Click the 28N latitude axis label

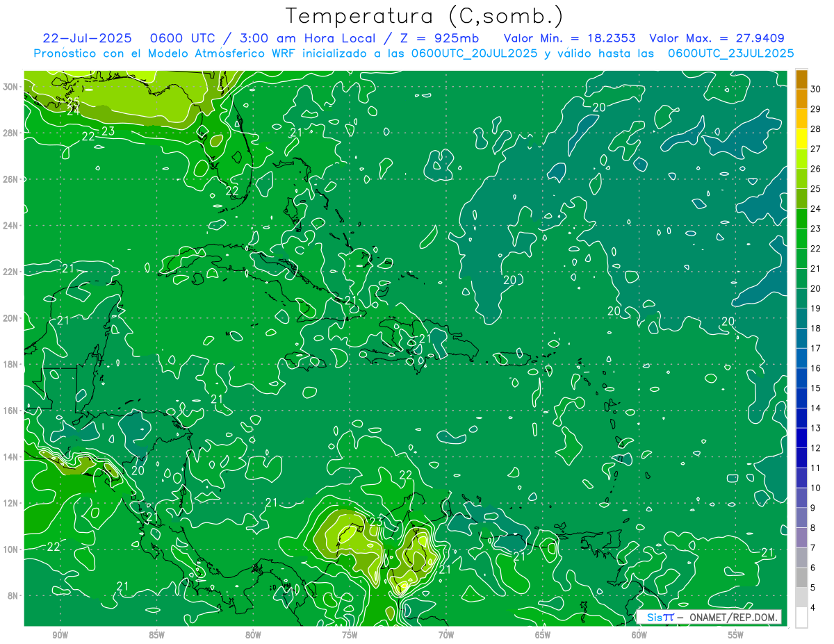point(11,133)
